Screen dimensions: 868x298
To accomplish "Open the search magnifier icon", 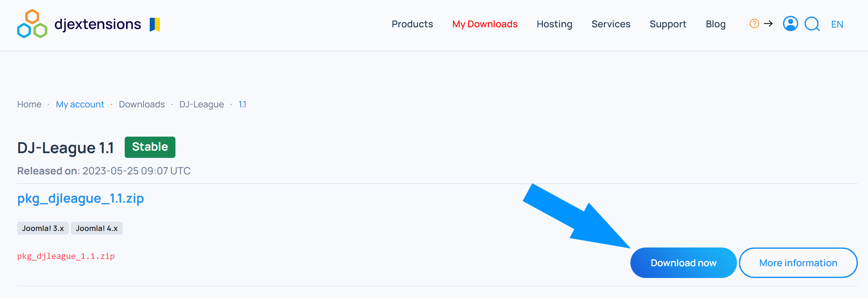I will [812, 24].
